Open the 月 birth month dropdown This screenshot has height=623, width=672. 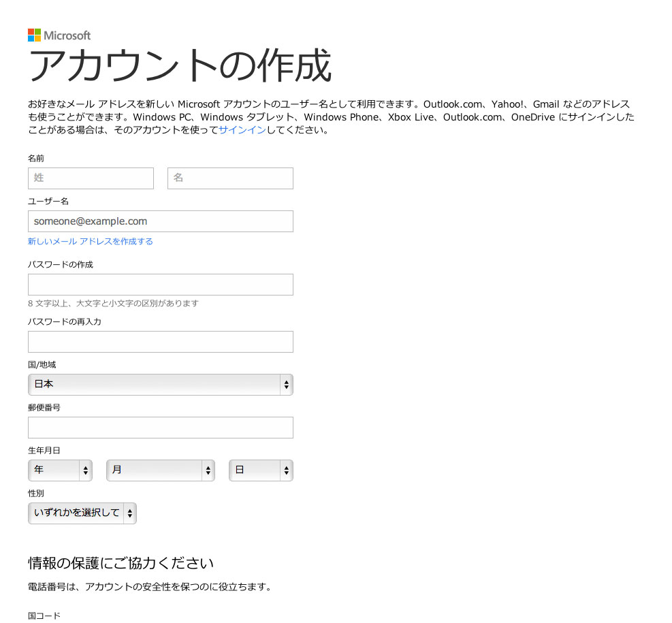[161, 470]
